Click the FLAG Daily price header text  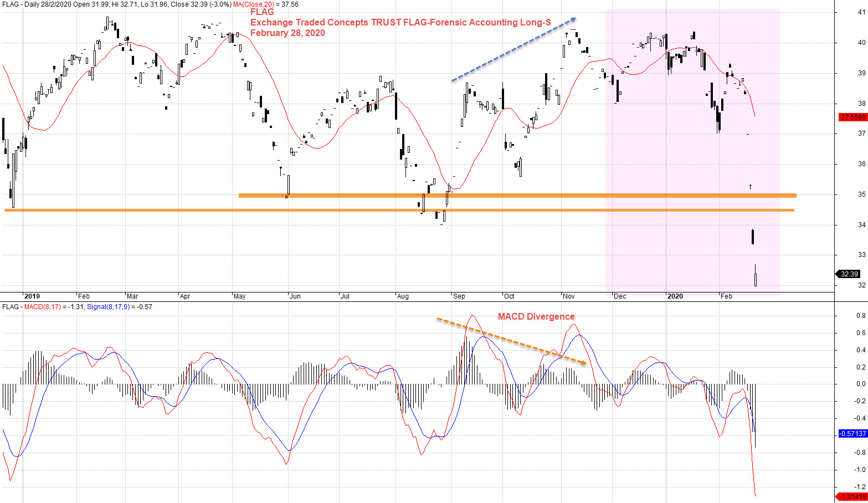pos(116,4)
